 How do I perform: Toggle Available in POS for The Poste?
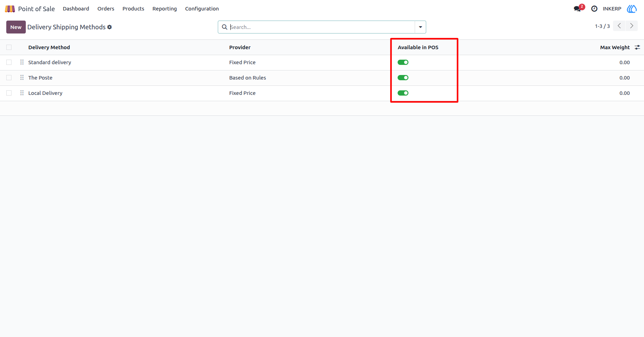(x=403, y=78)
